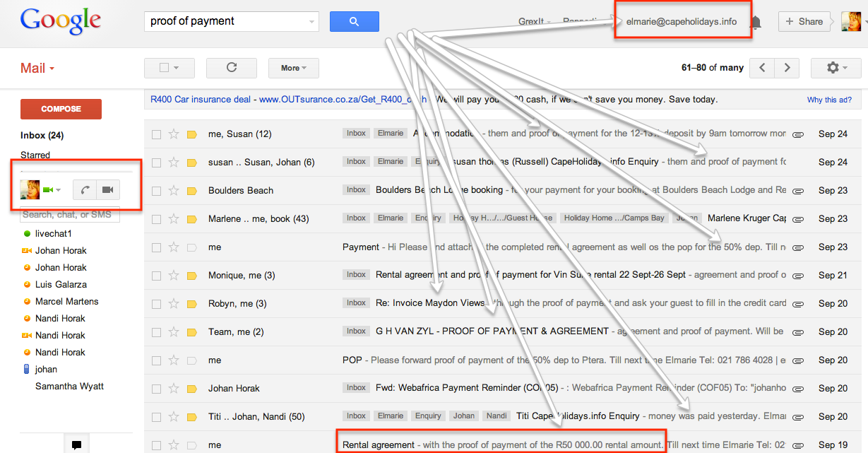Click the Search, chat, or SMS field
Screen dimensions: 868x453
(x=70, y=214)
